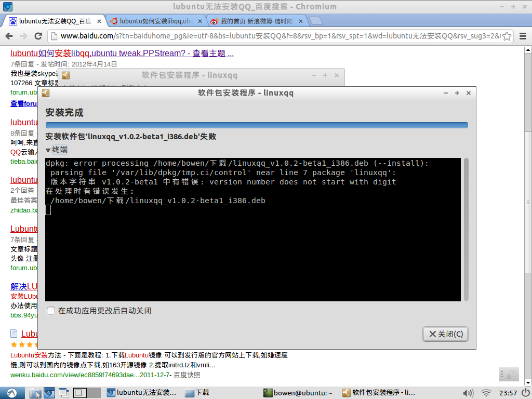Click the terminal line 'version number does not start with digit'
The image size is (532, 399).
[x=303, y=182]
